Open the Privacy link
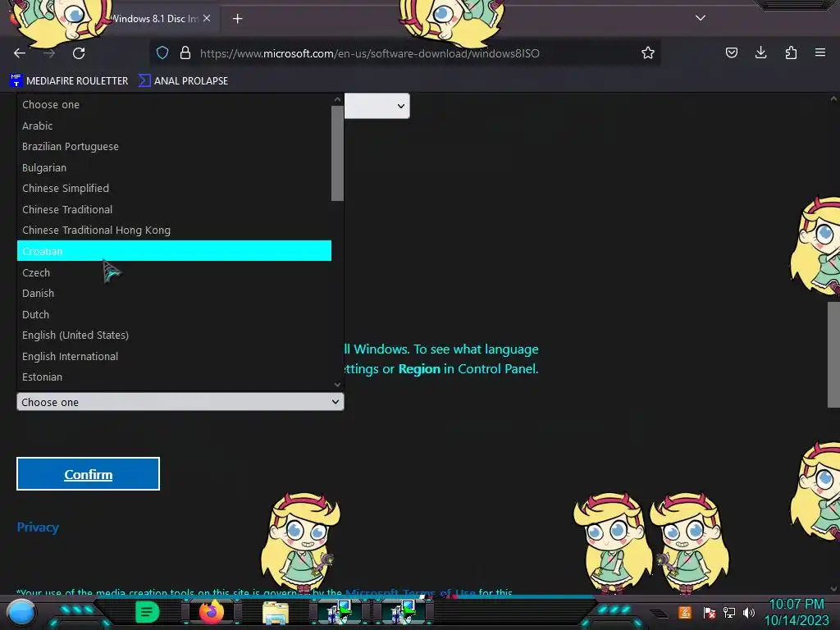Image resolution: width=840 pixels, height=630 pixels. click(38, 527)
